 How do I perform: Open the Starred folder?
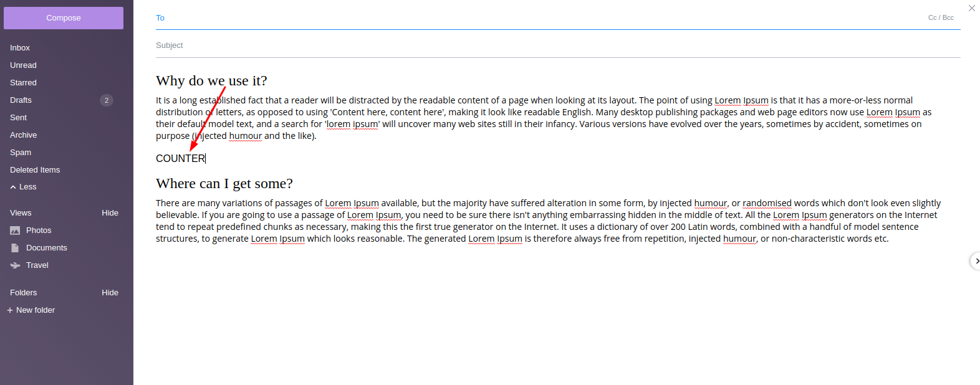click(x=23, y=83)
